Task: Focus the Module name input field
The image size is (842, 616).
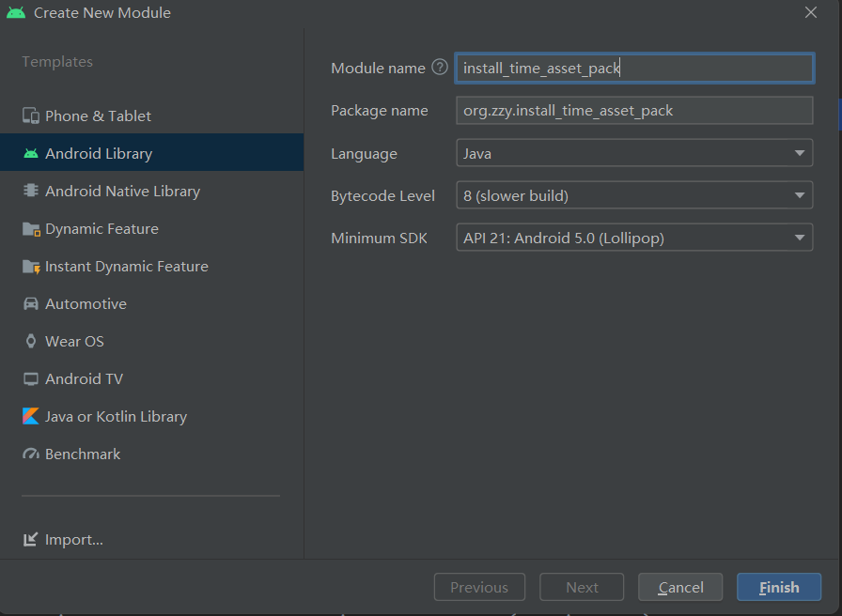Action: click(x=634, y=69)
